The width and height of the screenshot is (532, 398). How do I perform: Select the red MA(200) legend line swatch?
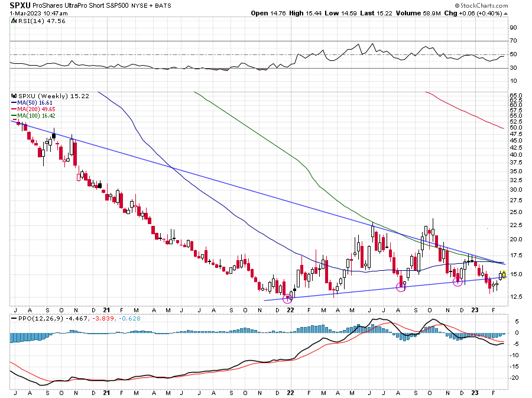click(x=14, y=109)
